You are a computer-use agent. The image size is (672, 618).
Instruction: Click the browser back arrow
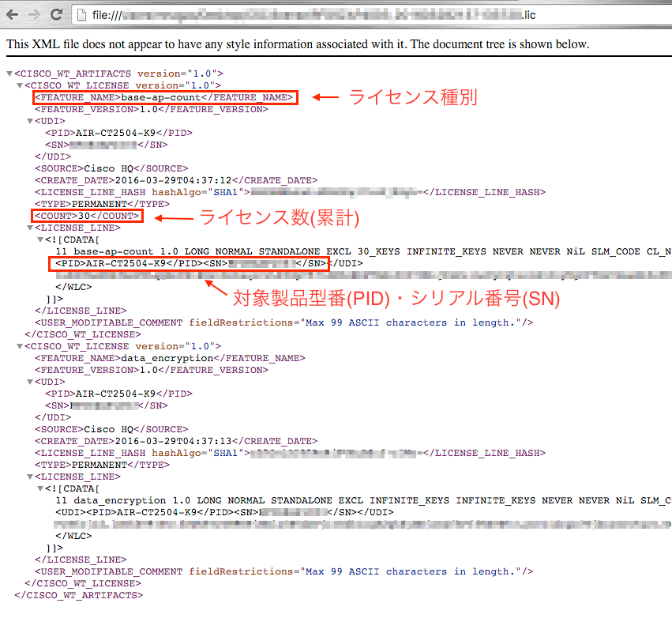[13, 14]
